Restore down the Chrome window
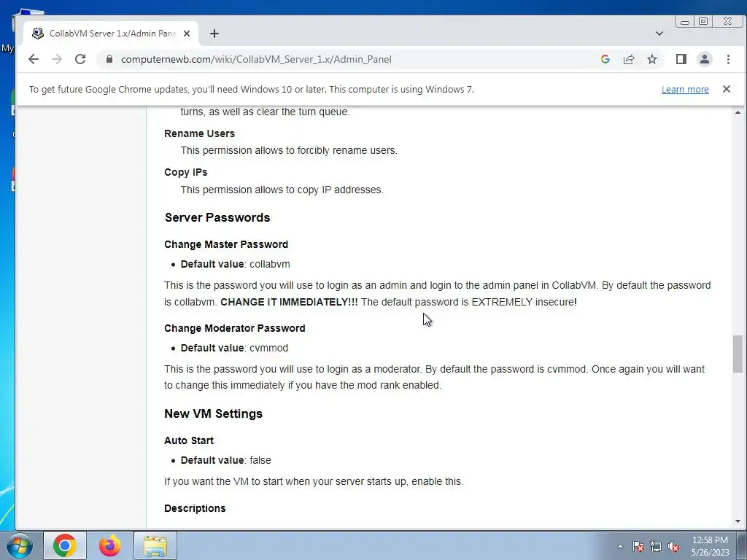Screen dimensions: 747x560 coord(703,21)
